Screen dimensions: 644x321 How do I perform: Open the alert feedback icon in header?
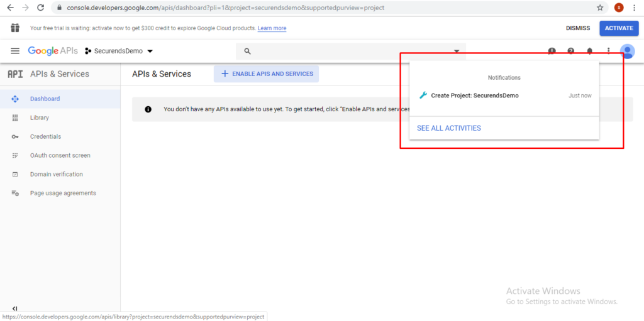(552, 51)
